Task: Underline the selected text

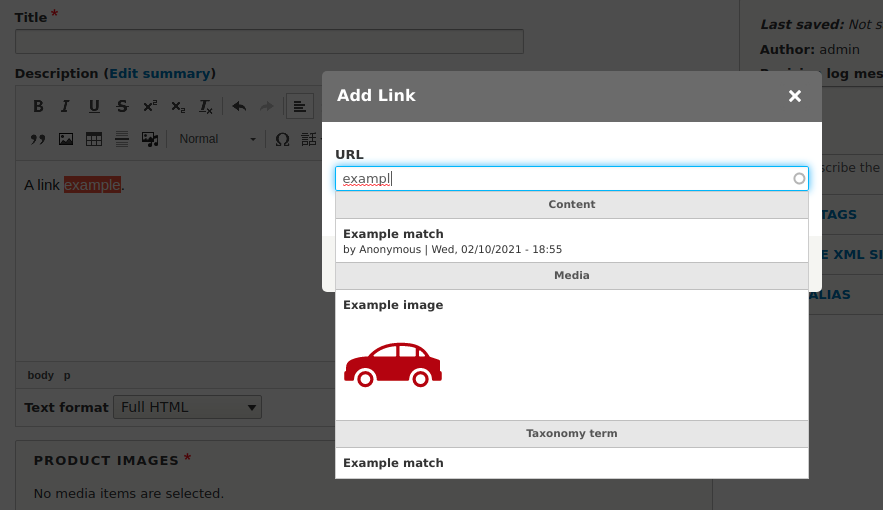Action: pyautogui.click(x=93, y=106)
